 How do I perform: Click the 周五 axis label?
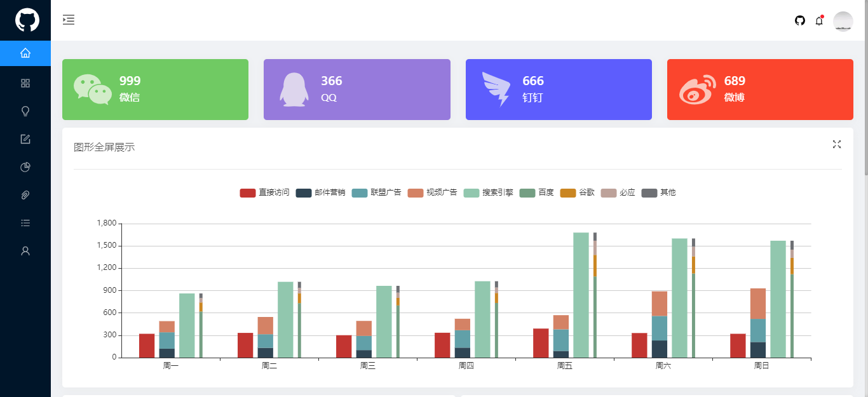click(x=565, y=366)
